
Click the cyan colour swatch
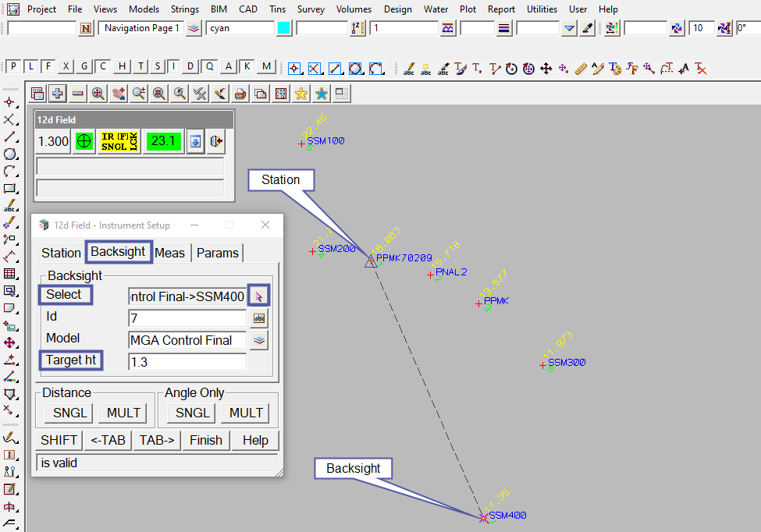tap(284, 28)
